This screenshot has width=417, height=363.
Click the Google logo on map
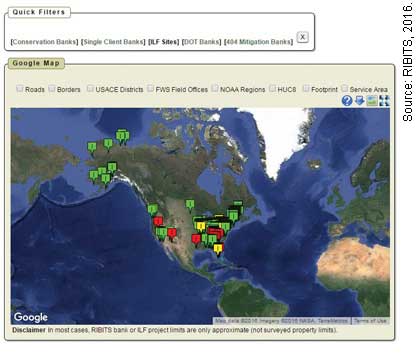[x=31, y=317]
